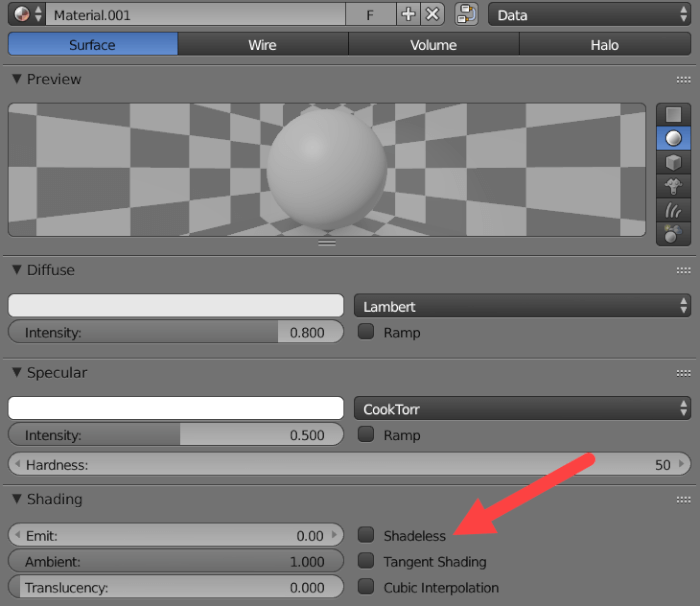Screen dimensions: 700x606
Task: Toggle the shader nodes icon
Action: click(466, 15)
